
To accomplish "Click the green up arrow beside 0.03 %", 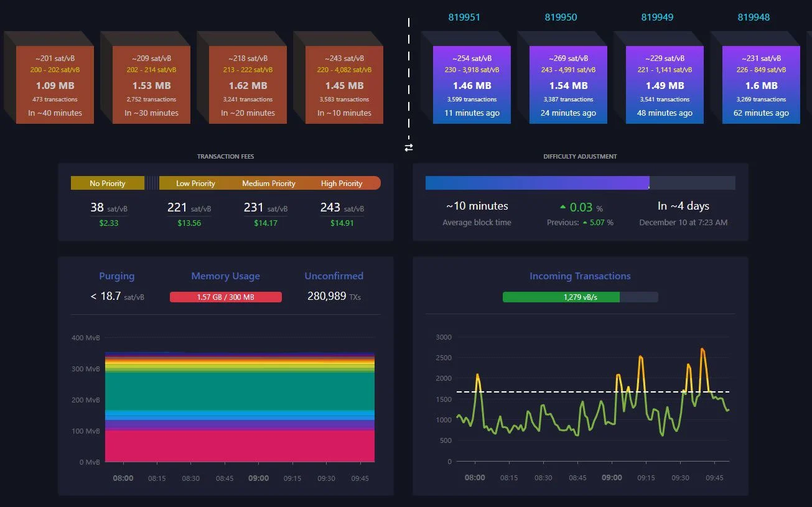I will click(x=563, y=207).
